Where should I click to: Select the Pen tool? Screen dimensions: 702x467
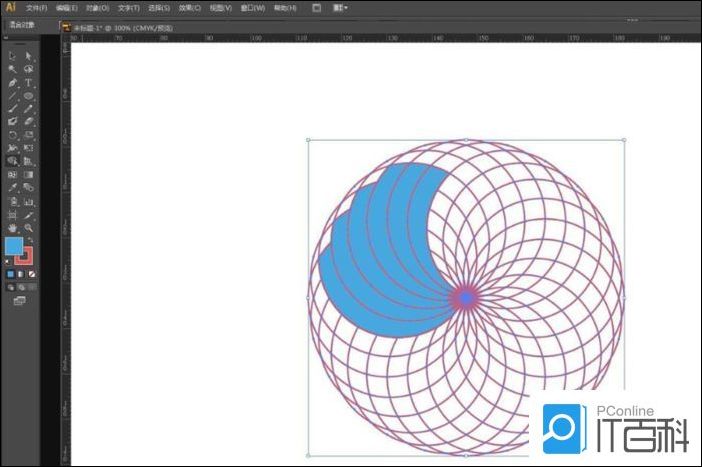tap(12, 83)
